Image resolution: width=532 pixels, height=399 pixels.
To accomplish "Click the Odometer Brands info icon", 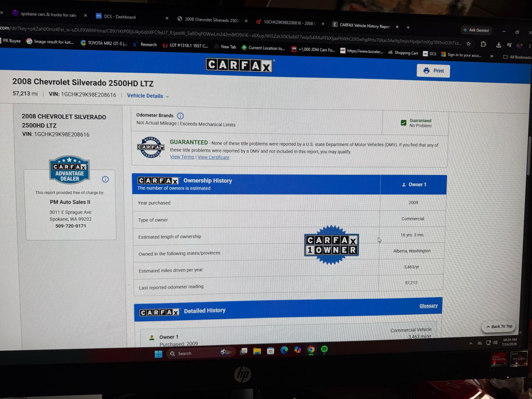I will [180, 116].
